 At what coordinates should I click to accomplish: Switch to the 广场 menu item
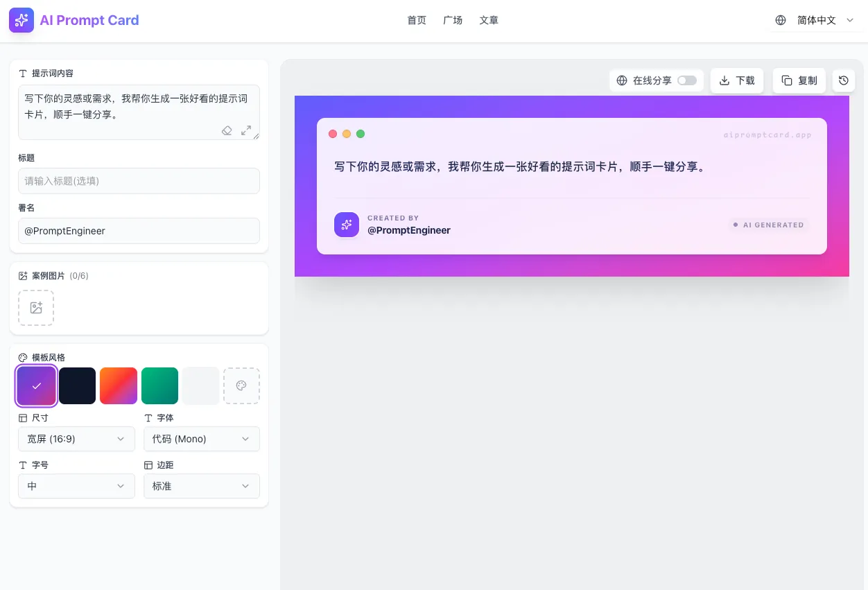click(453, 20)
